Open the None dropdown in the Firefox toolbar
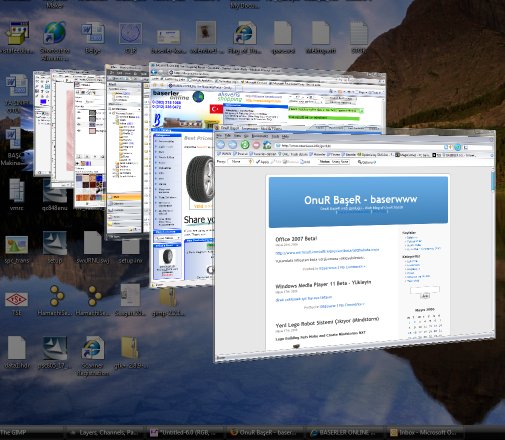 click(x=241, y=162)
